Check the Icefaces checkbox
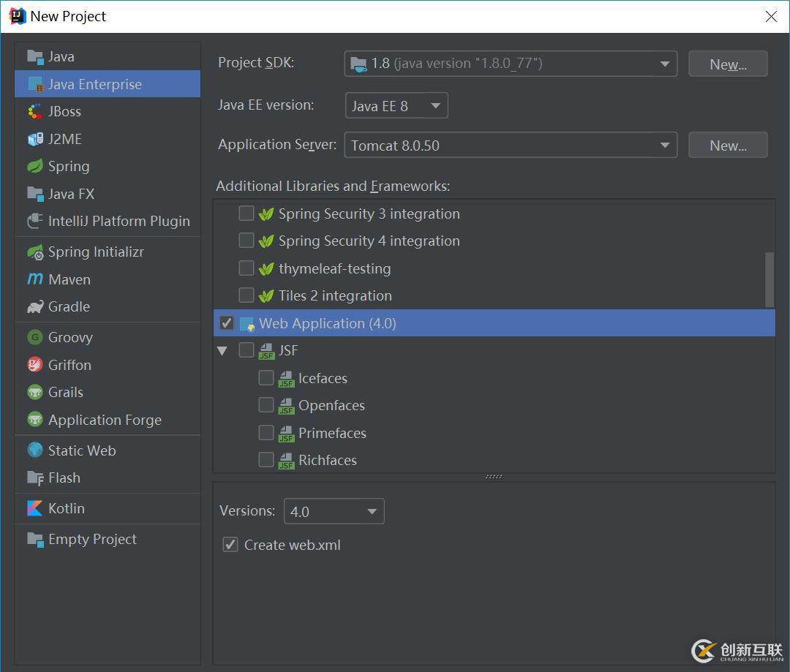This screenshot has width=790, height=672. [x=266, y=378]
